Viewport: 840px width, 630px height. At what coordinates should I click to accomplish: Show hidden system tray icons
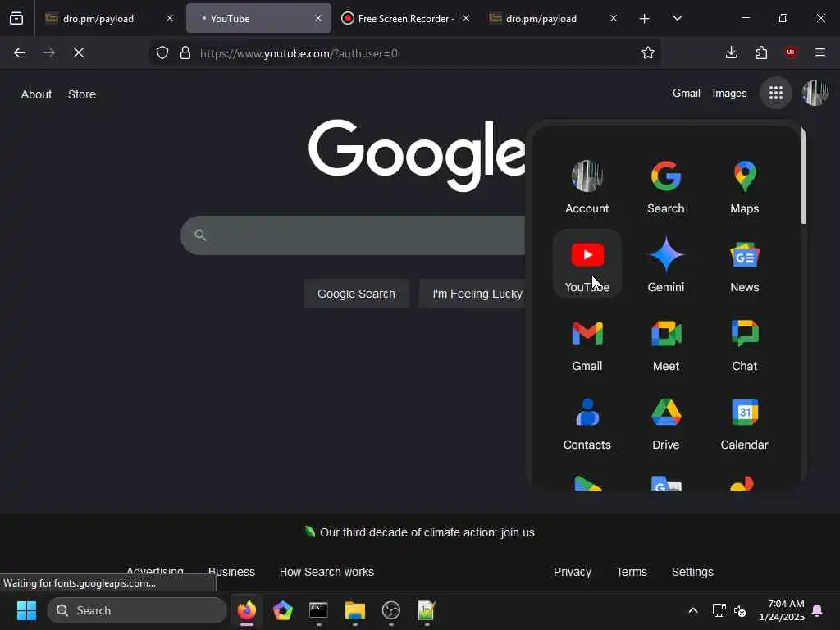point(692,610)
